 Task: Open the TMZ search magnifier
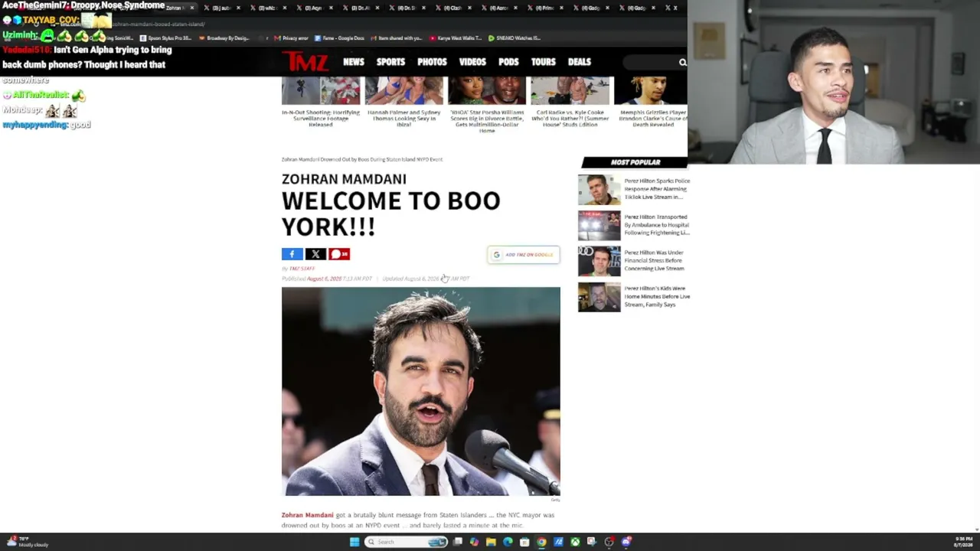[x=682, y=62]
